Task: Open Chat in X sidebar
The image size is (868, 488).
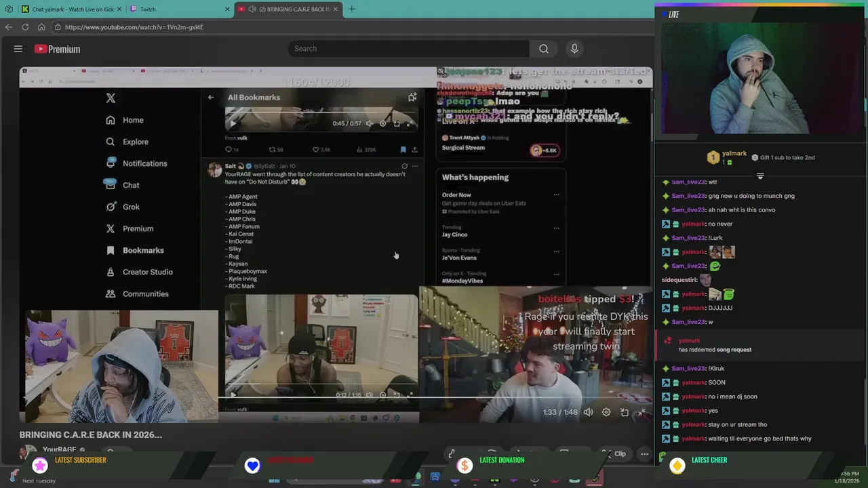Action: tap(122, 185)
